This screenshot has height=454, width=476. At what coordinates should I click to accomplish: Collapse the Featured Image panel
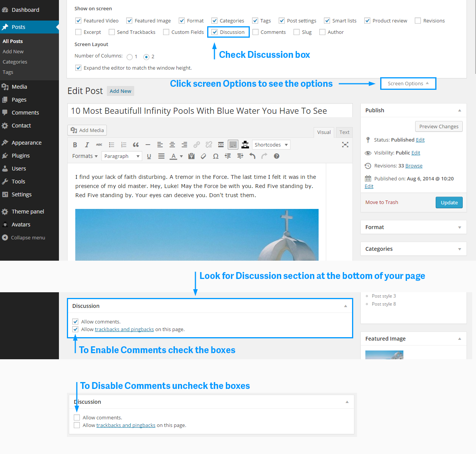point(460,339)
